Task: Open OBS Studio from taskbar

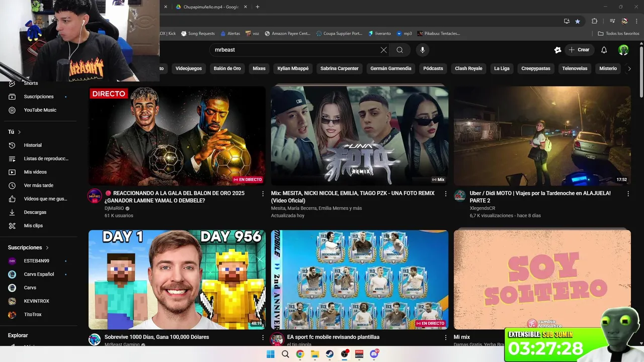Action: (x=344, y=354)
